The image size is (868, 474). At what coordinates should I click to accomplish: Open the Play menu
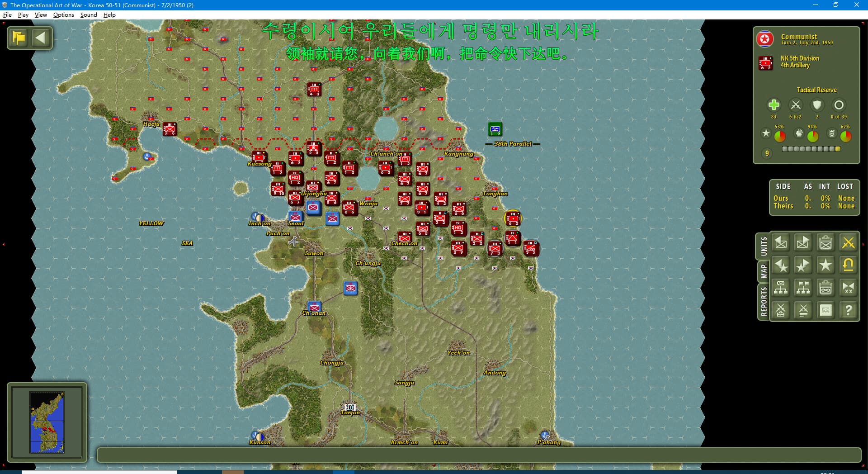pyautogui.click(x=23, y=14)
